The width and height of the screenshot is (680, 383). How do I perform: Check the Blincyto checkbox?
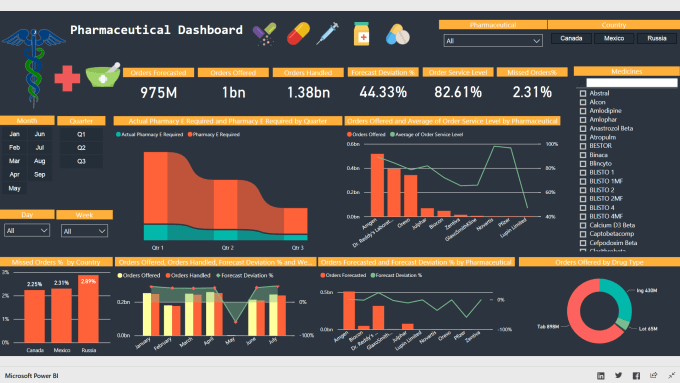[x=583, y=164]
